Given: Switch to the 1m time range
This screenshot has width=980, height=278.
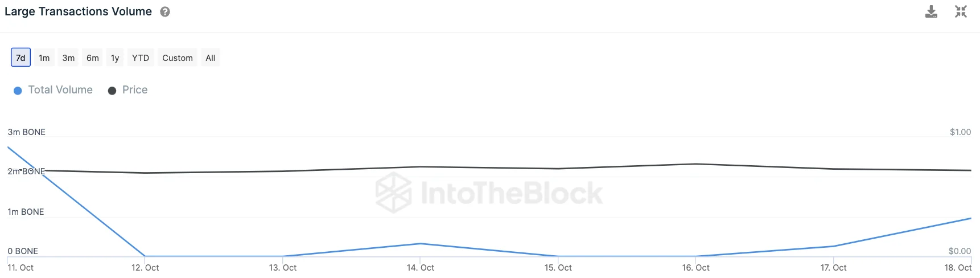Looking at the screenshot, I should click(x=44, y=58).
